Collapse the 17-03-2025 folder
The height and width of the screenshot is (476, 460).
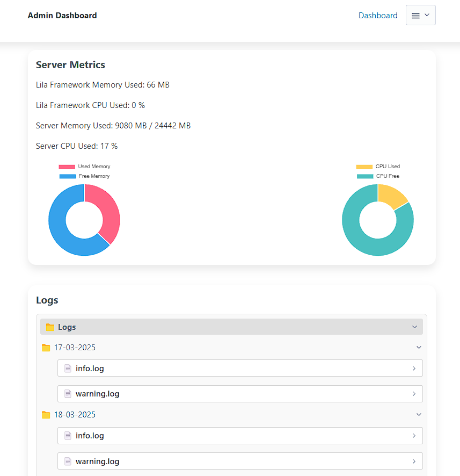click(231, 347)
